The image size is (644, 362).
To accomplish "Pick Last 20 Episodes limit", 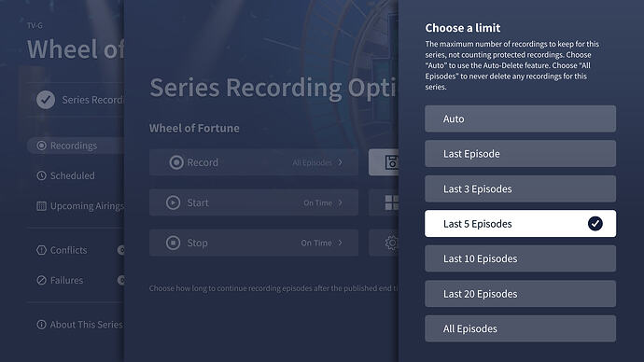I will 521,294.
